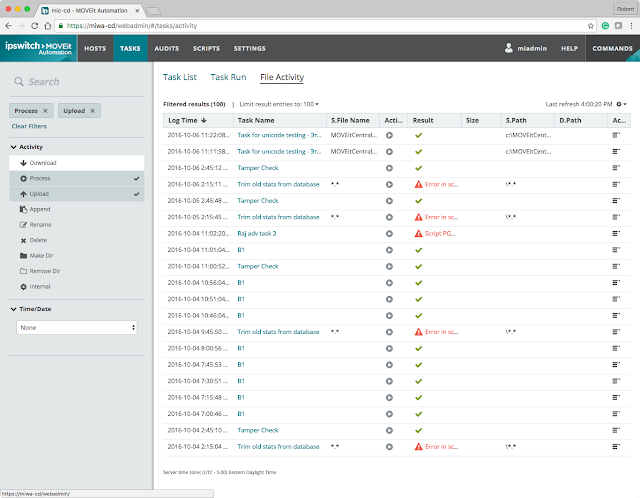This screenshot has width=640, height=498.
Task: Click the Search field in sidebar
Action: pos(77,82)
